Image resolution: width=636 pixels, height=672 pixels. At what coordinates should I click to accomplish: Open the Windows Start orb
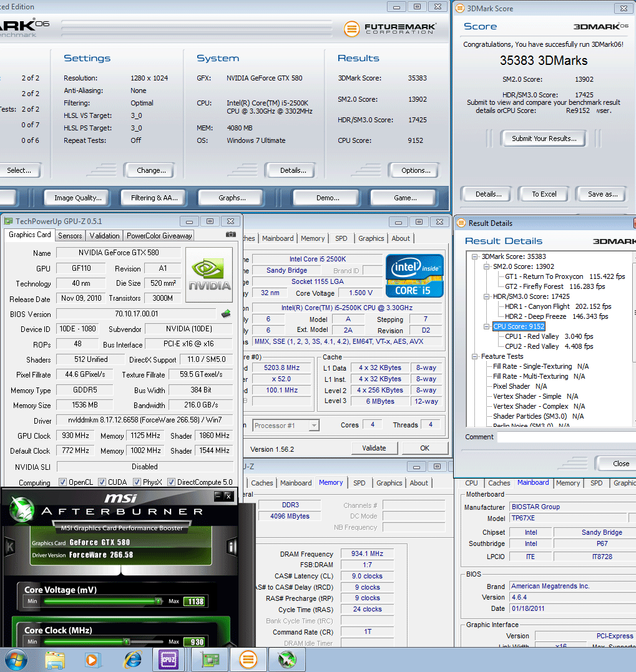coord(16,659)
